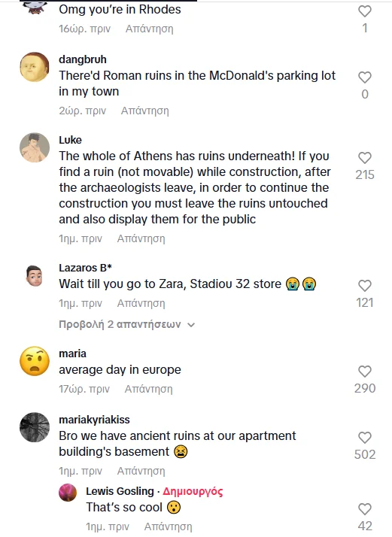Like Lewis Gosling's 'That's so cool' reply

coord(365,508)
